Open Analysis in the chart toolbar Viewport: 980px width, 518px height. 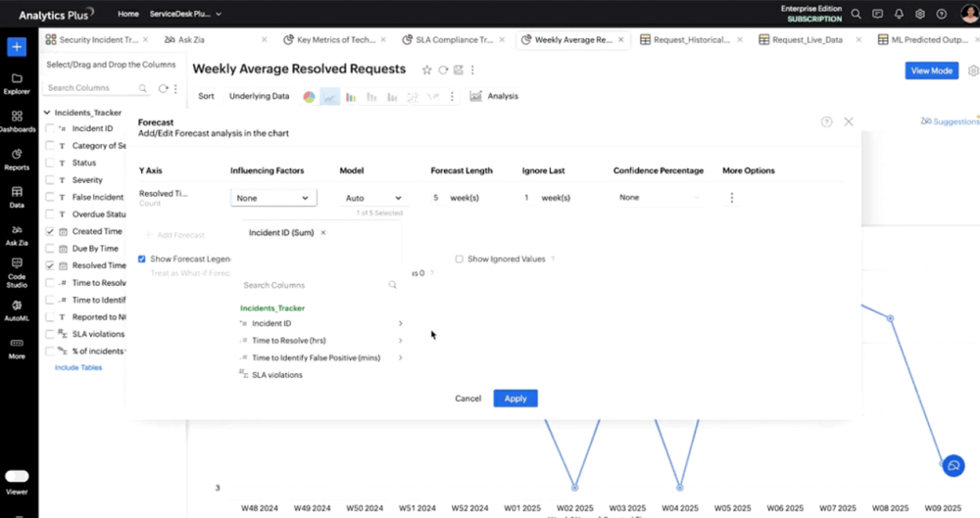[x=494, y=96]
